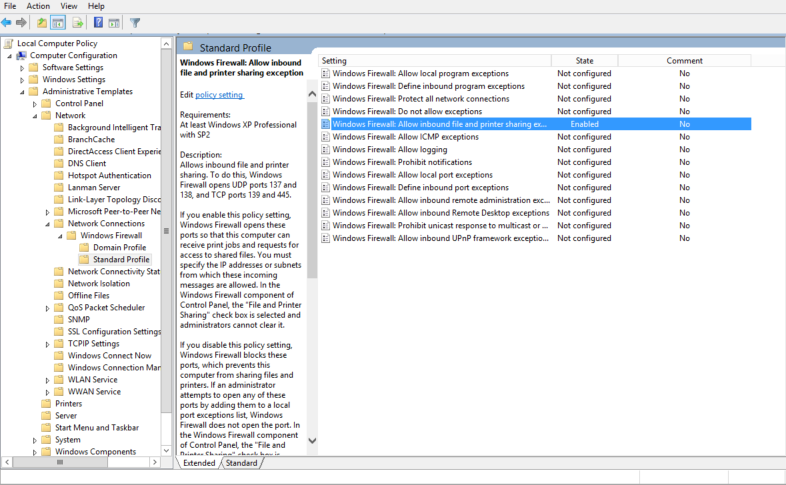Toggle the Show/Hide Console Tree button
The image size is (786, 485).
coord(58,22)
